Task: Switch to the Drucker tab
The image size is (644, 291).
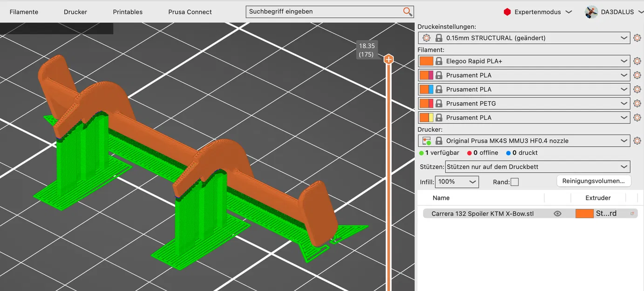Action: [x=75, y=12]
